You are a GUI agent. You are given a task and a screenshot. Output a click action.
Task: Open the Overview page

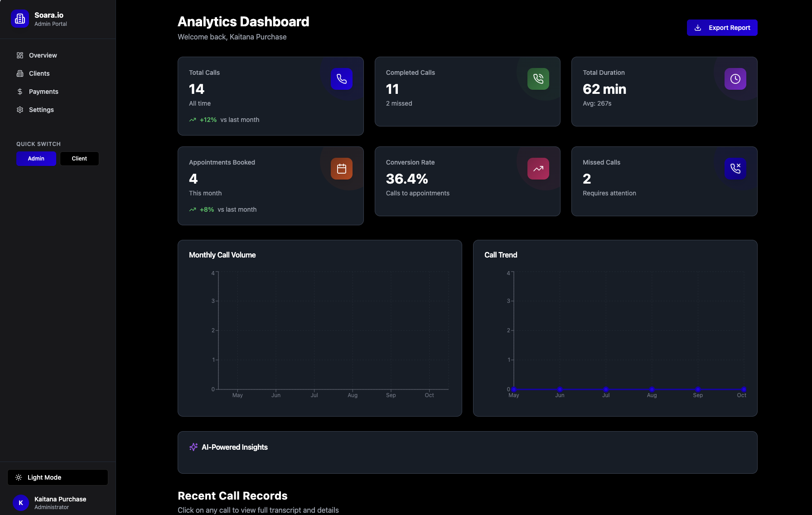click(x=43, y=55)
